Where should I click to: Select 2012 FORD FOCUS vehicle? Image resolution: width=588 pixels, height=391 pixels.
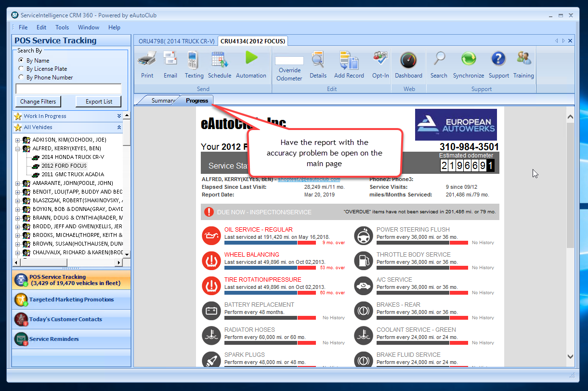tap(64, 166)
